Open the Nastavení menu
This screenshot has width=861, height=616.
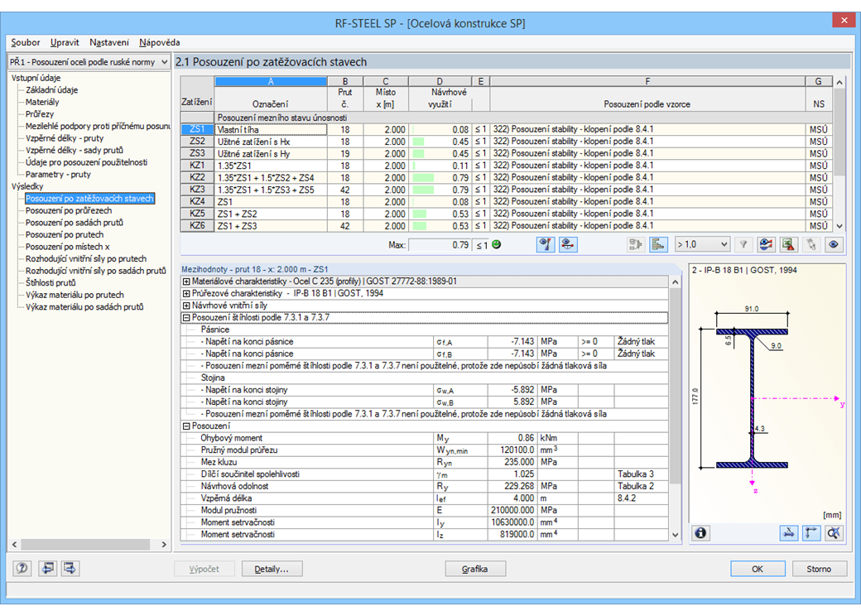[x=109, y=42]
